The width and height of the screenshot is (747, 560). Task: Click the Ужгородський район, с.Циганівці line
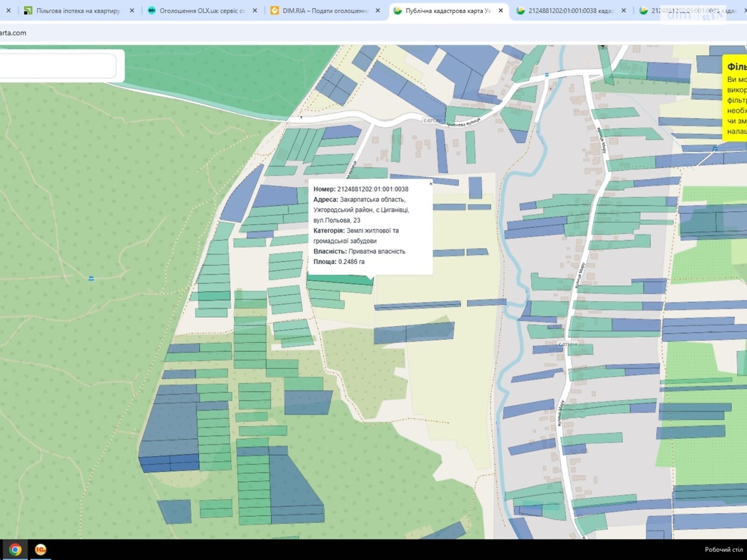(361, 210)
